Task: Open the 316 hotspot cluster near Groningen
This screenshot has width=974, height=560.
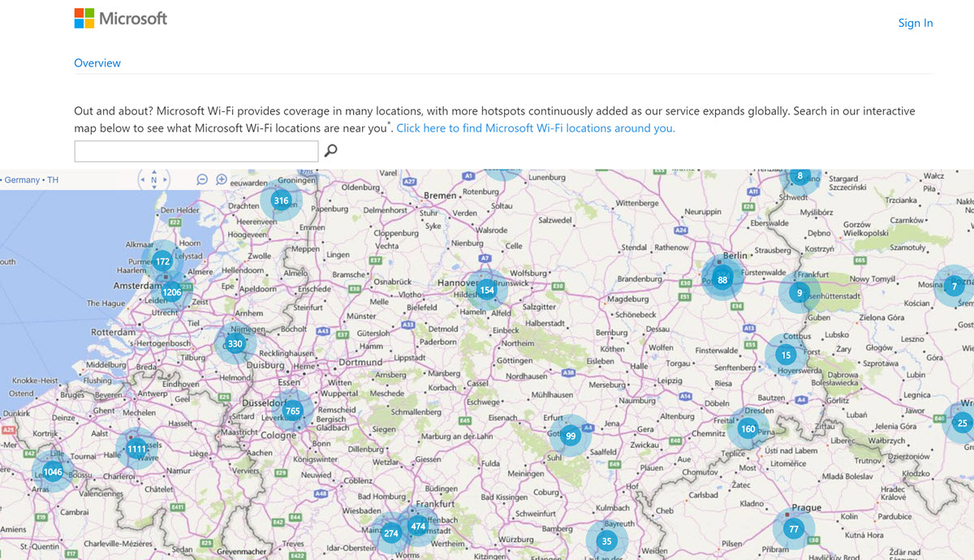Action: tap(281, 200)
